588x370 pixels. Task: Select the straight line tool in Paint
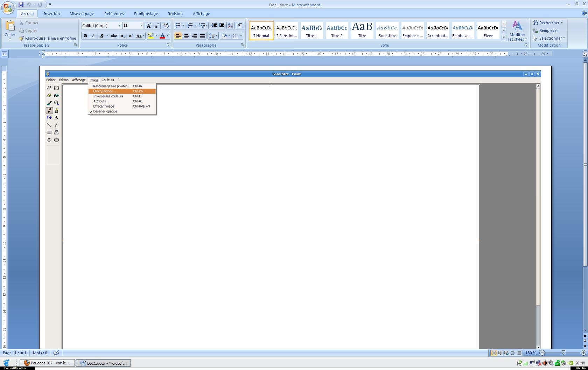click(x=49, y=125)
